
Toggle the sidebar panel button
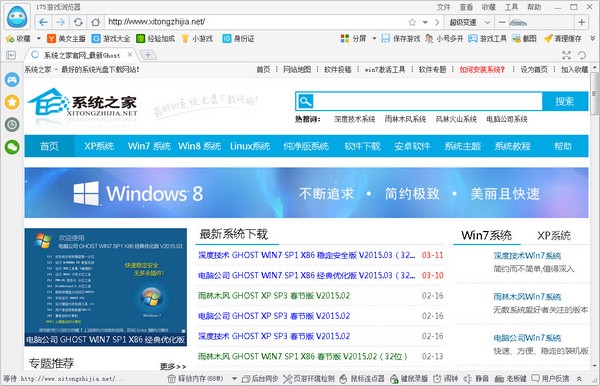(11, 55)
